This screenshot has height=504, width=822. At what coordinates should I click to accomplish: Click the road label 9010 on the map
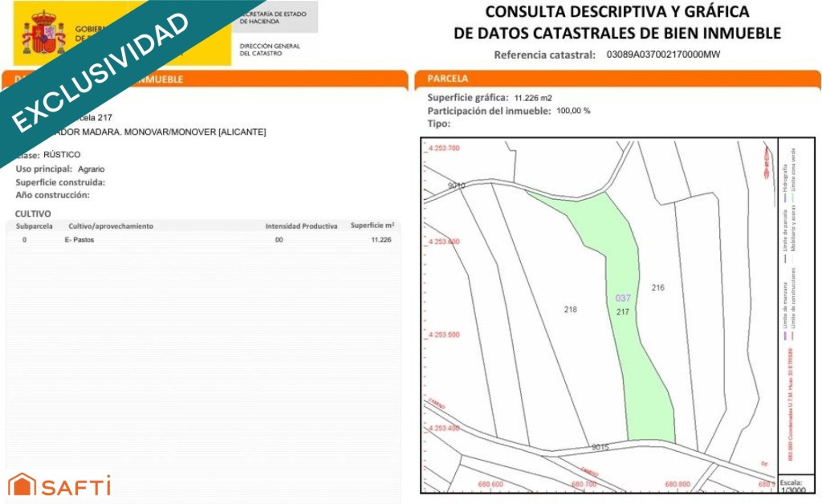pyautogui.click(x=457, y=185)
